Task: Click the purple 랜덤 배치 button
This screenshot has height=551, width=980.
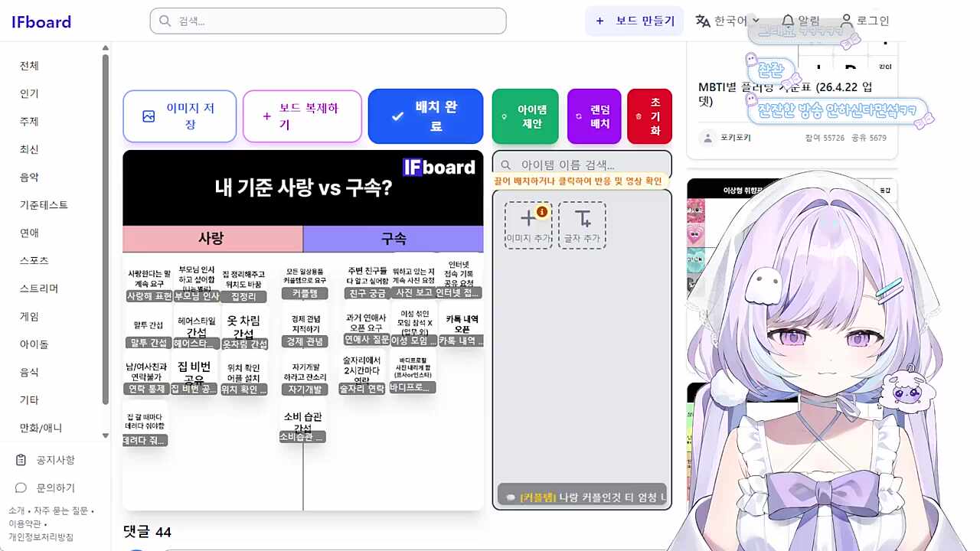Action: [x=594, y=116]
